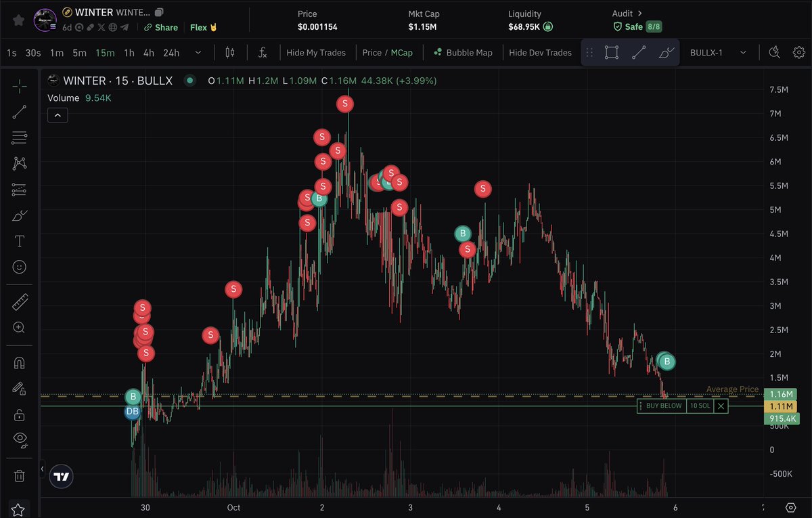Copy the WINTER token address
Viewport: 812px width, 518px height.
(x=159, y=12)
